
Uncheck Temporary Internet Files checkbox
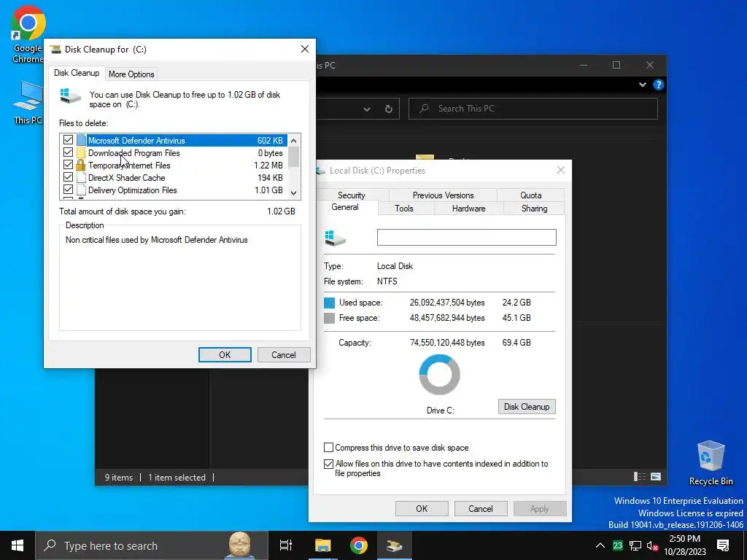[x=68, y=165]
